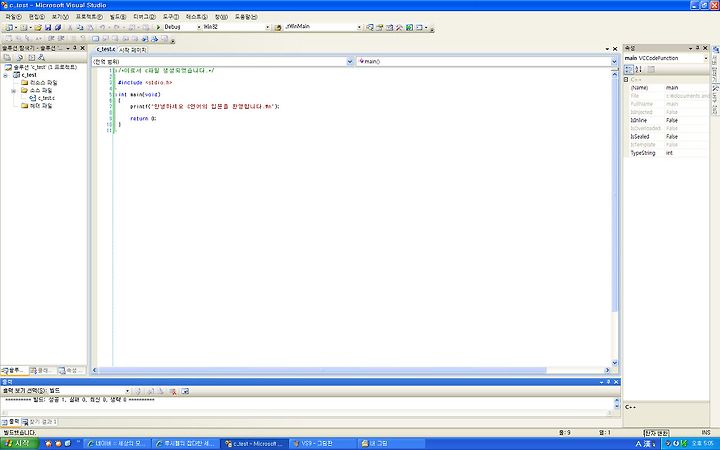Auto-hide the Properties panel pin icon
Viewport: 720px width, 450px height.
[x=698, y=48]
